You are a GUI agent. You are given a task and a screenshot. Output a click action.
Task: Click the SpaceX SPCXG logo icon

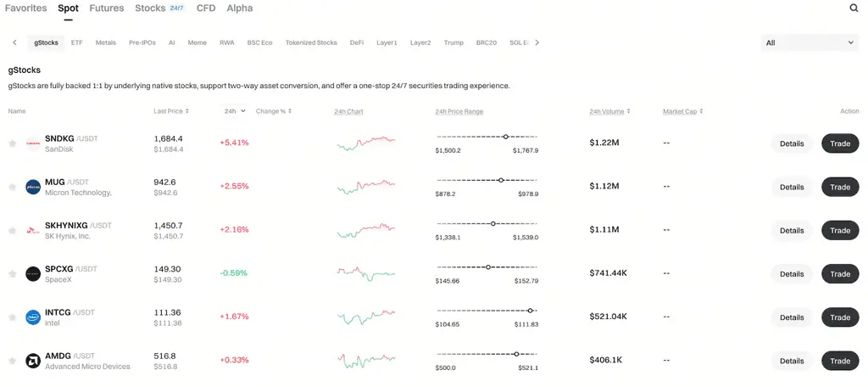point(33,274)
